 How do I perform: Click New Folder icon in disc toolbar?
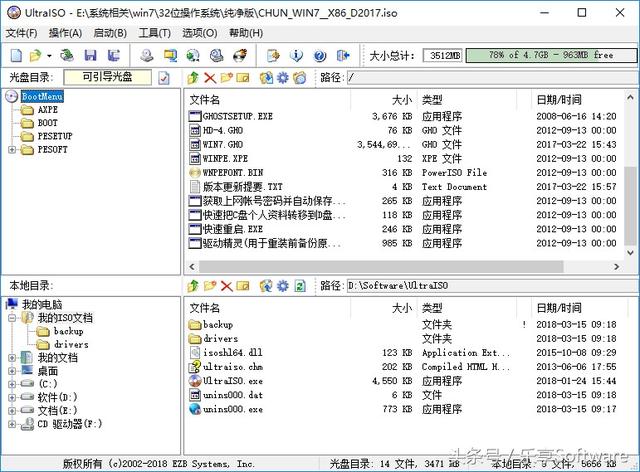[x=227, y=78]
